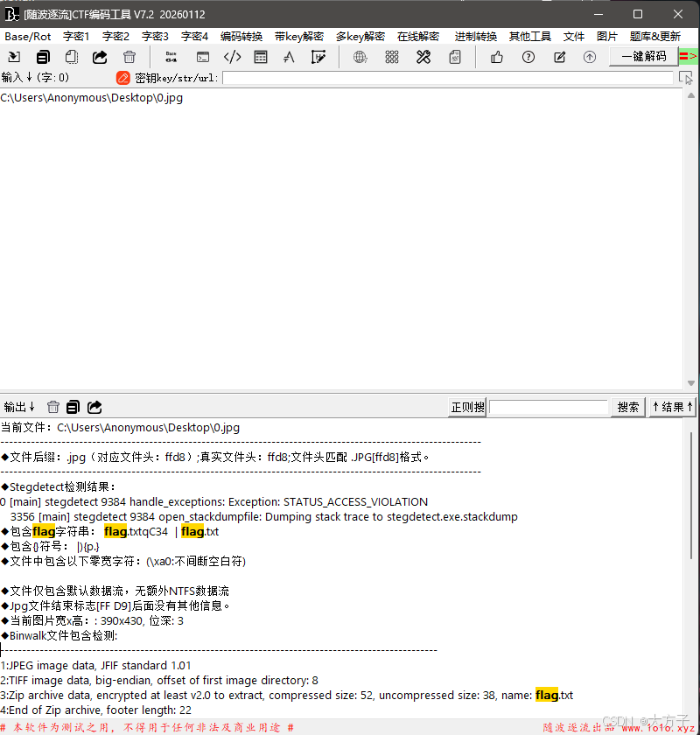700x735 pixels.
Task: Open the 字密4 menu
Action: coord(194,37)
